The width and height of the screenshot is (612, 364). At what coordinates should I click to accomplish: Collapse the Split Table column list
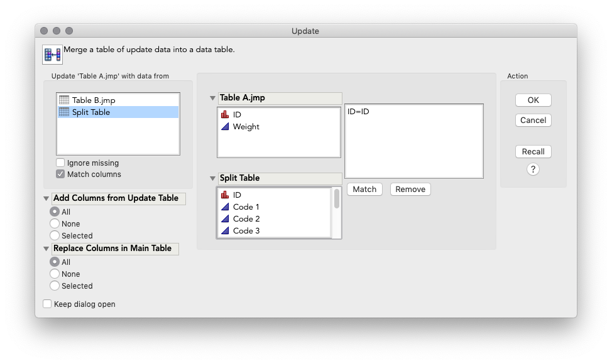click(213, 178)
